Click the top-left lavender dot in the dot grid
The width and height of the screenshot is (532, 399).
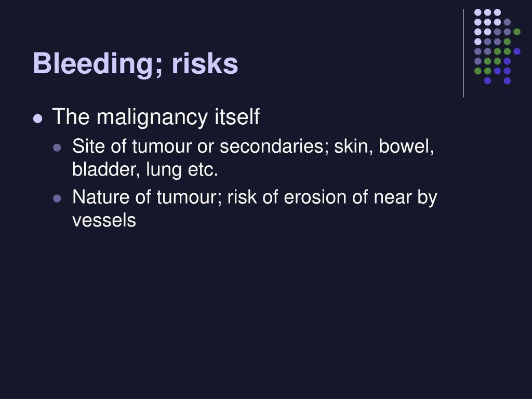[477, 12]
